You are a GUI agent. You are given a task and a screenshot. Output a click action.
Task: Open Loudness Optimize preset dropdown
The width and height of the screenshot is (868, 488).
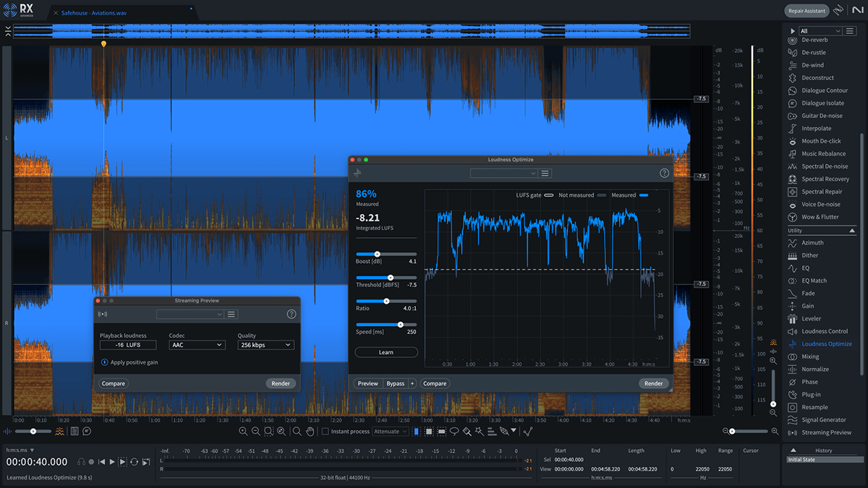[503, 174]
